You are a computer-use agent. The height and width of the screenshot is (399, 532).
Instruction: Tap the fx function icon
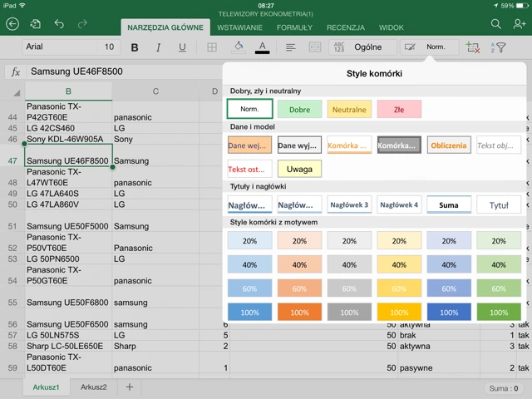[16, 71]
